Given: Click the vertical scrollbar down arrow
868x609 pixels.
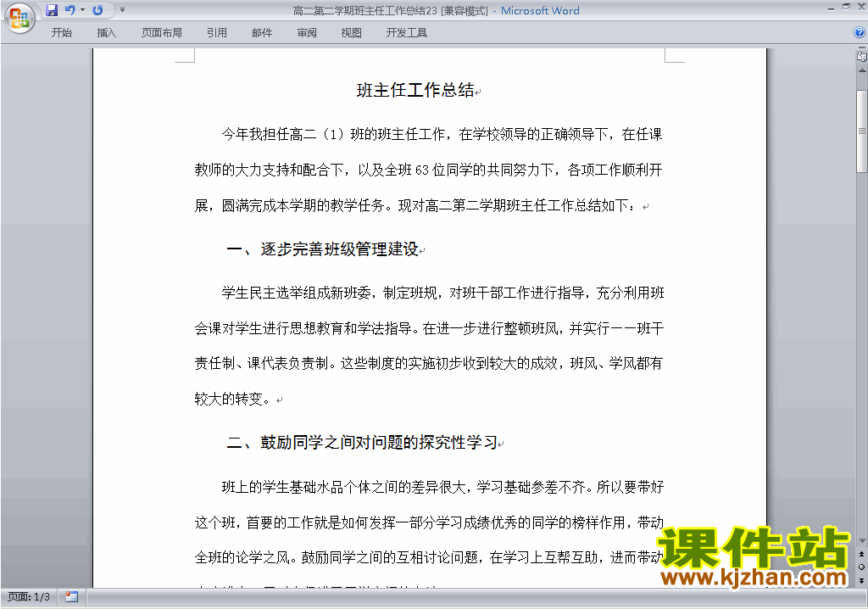Looking at the screenshot, I should [862, 541].
